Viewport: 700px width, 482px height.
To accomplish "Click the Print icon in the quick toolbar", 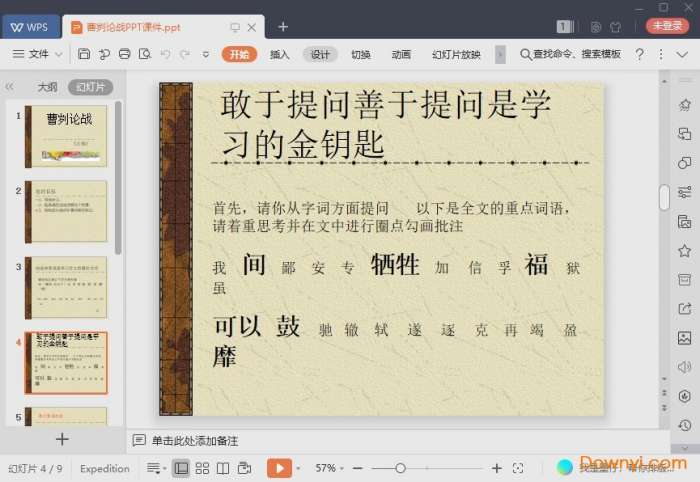I will point(125,54).
